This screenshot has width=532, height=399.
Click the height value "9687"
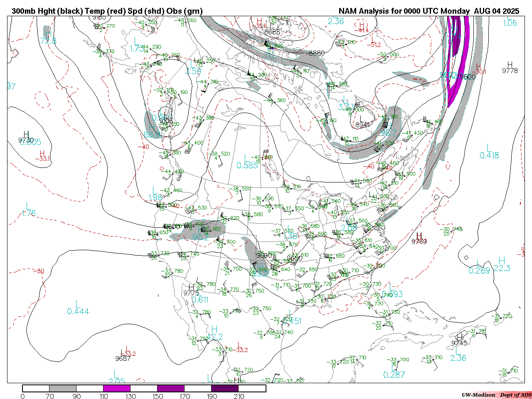click(x=123, y=358)
